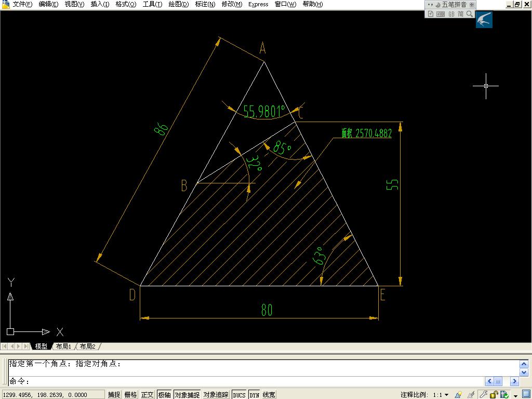Click IME magnifier search icon
The width and height of the screenshot is (532, 399).
click(x=470, y=14)
